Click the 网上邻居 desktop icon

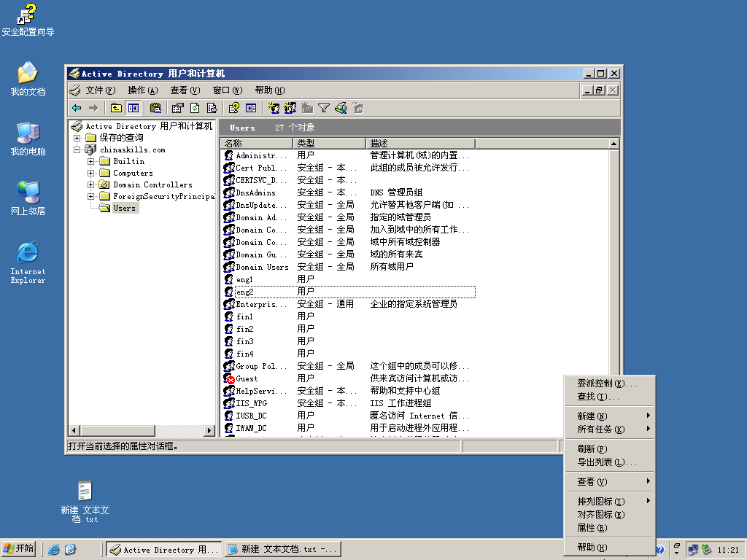(x=28, y=198)
